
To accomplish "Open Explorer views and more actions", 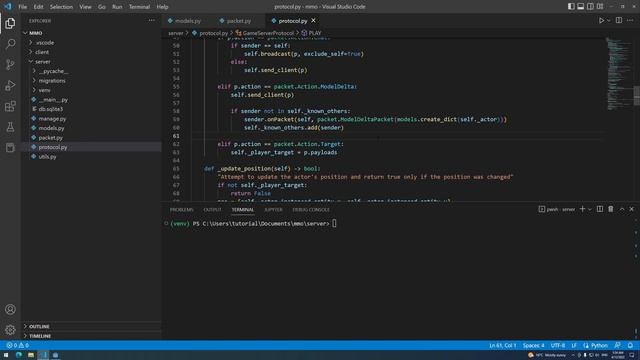I will pos(152,20).
